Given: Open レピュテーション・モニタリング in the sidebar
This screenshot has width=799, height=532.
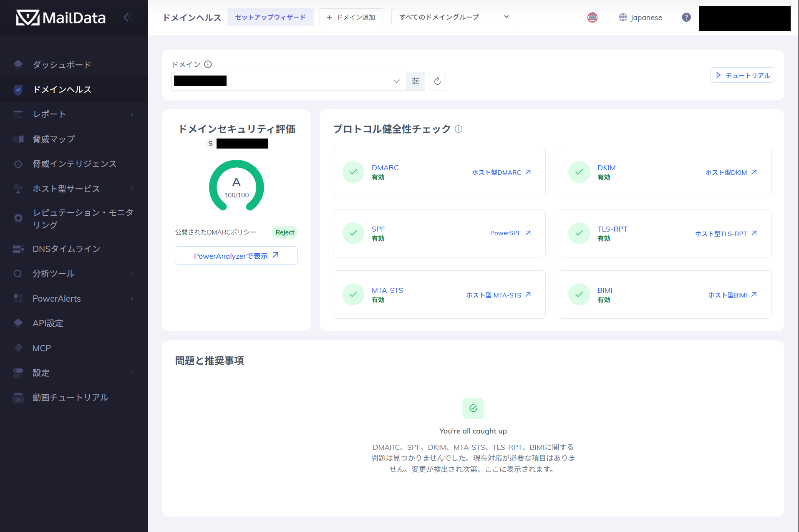Looking at the screenshot, I should [83, 218].
